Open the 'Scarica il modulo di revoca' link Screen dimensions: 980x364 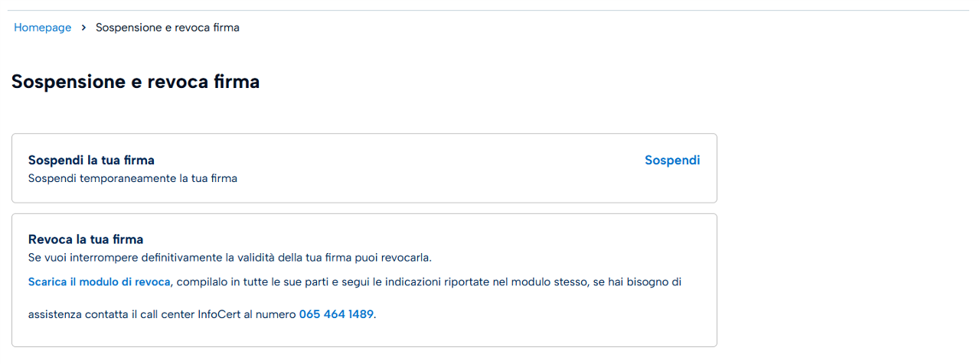point(99,282)
